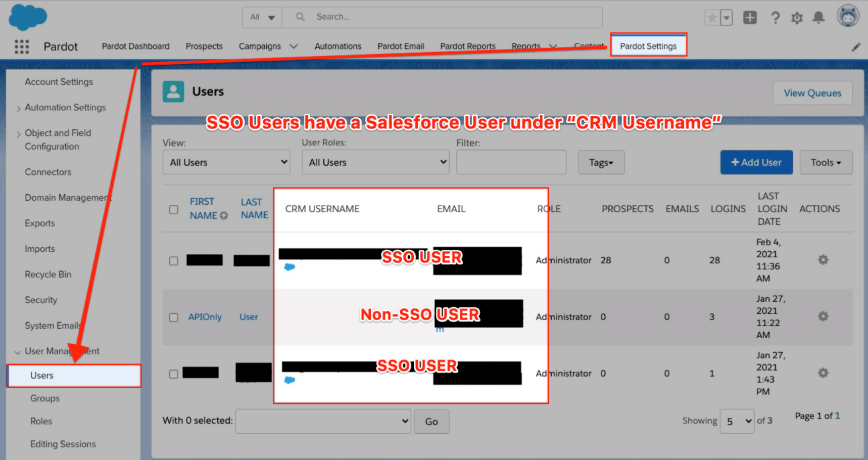Check the box for APIOnly User row
This screenshot has height=460, width=868.
[x=174, y=317]
